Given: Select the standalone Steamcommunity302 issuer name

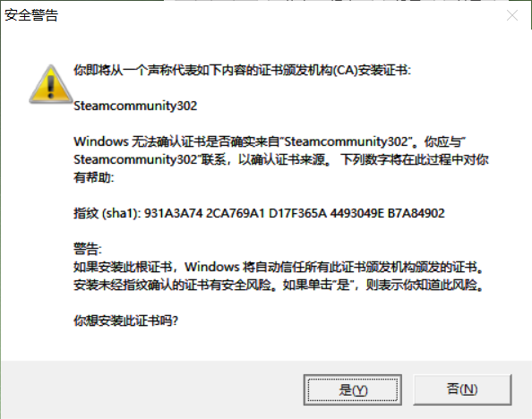Looking at the screenshot, I should pos(135,106).
